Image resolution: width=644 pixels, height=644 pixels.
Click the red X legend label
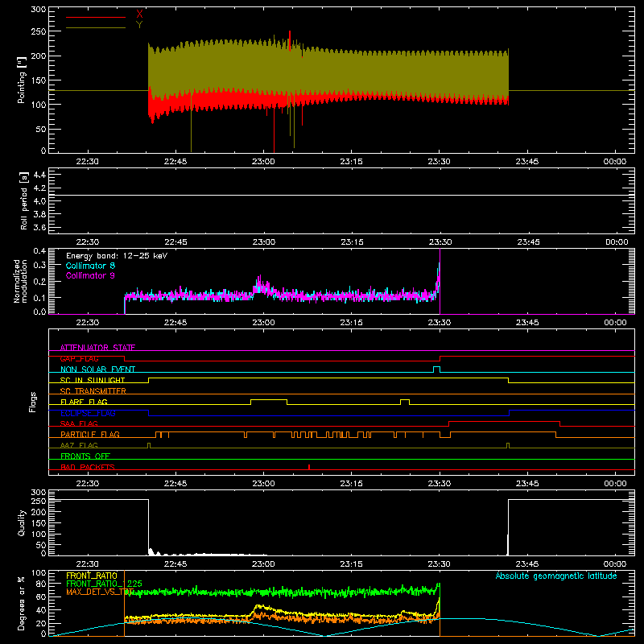coord(139,14)
